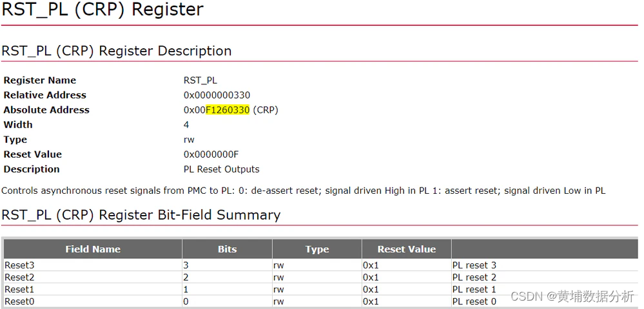644x309 pixels.
Task: Click the 'Reset Value' label in the description list
Action: (33, 154)
